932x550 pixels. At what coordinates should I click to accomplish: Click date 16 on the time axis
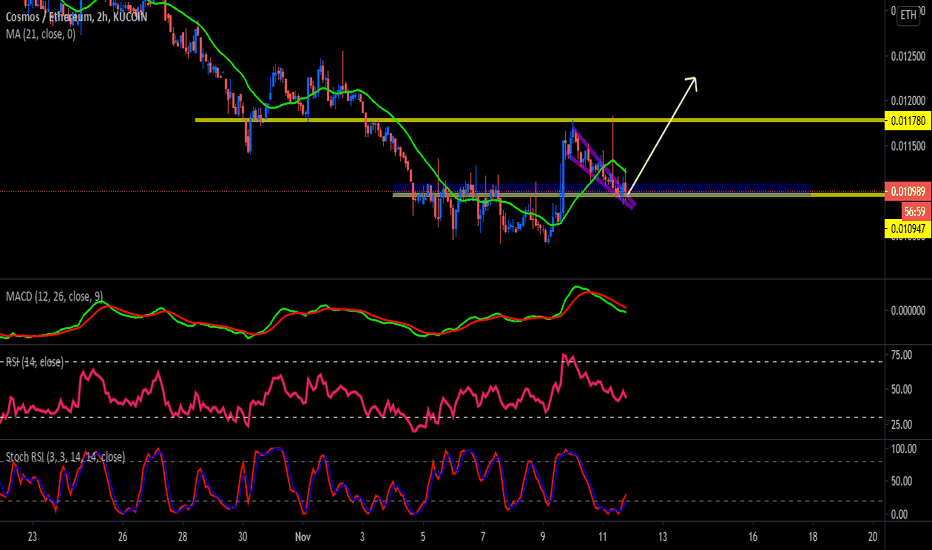[752, 537]
